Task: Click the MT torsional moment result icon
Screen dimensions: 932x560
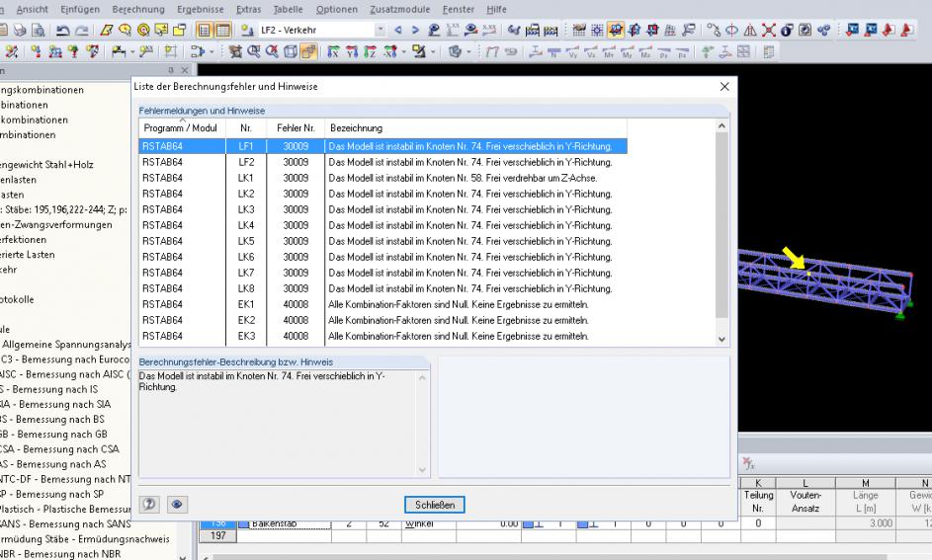Action: (609, 52)
